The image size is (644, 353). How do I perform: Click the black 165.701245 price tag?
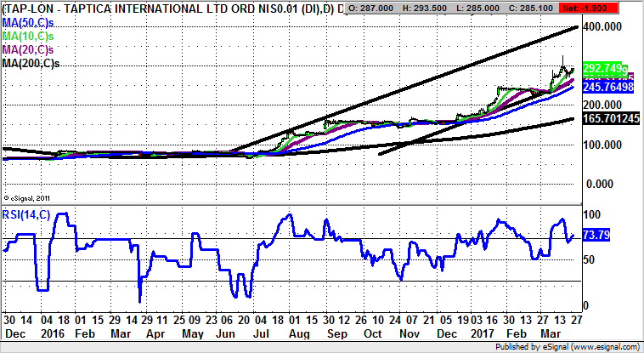[611, 119]
